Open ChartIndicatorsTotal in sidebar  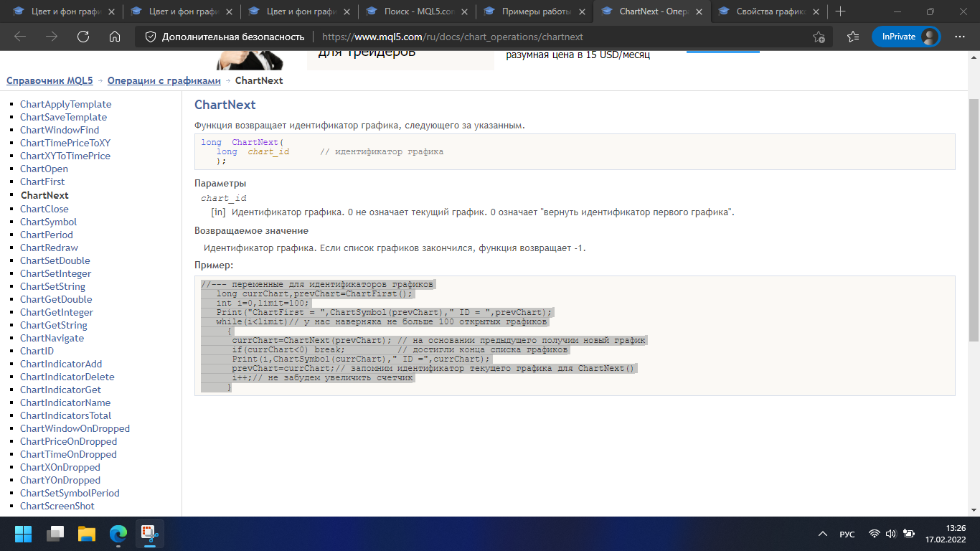point(66,415)
